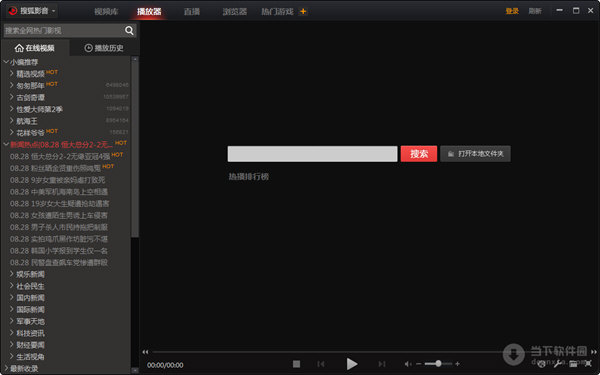Switch to the 直播 tab
The height and width of the screenshot is (375, 600).
click(x=192, y=11)
